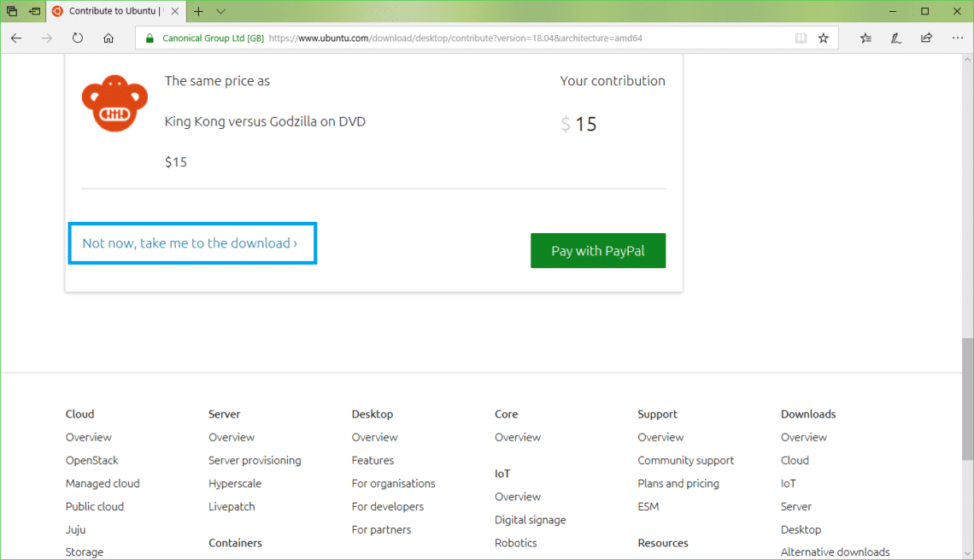This screenshot has height=560, width=974.
Task: Click Not now, take me to the download
Action: [x=190, y=243]
